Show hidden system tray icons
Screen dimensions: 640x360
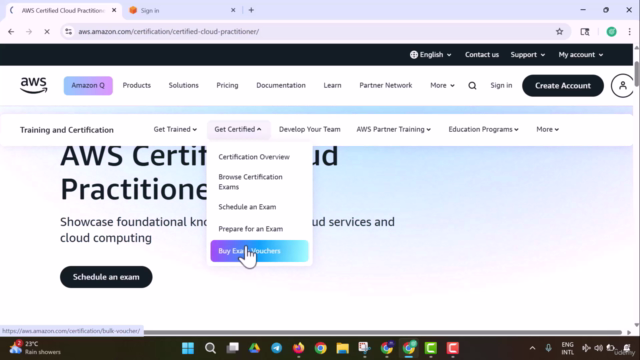tap(532, 348)
